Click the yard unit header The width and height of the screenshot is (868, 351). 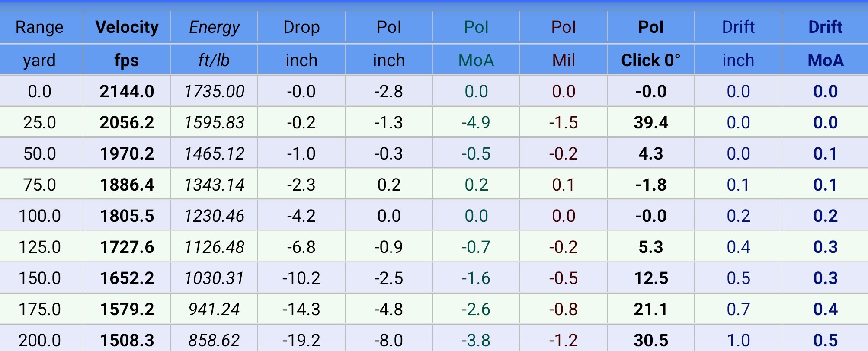[x=39, y=60]
